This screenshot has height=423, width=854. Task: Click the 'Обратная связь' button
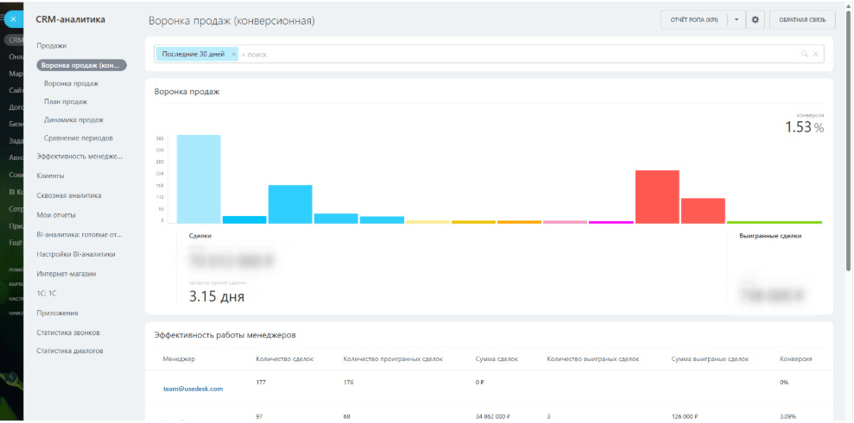pos(802,20)
